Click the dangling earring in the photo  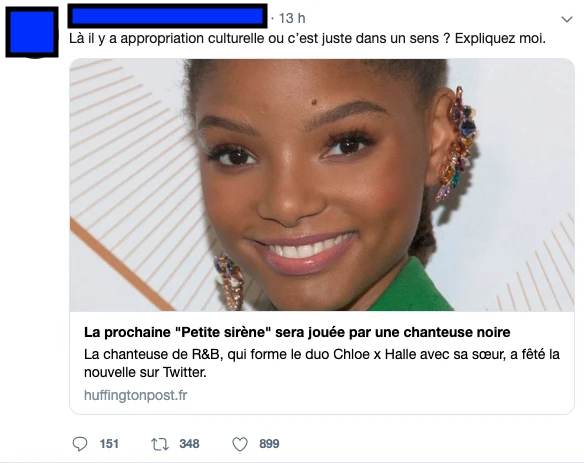coord(229,283)
